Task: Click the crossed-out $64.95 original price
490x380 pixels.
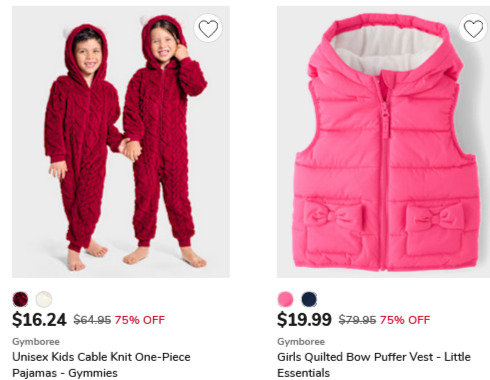Action: [92, 320]
